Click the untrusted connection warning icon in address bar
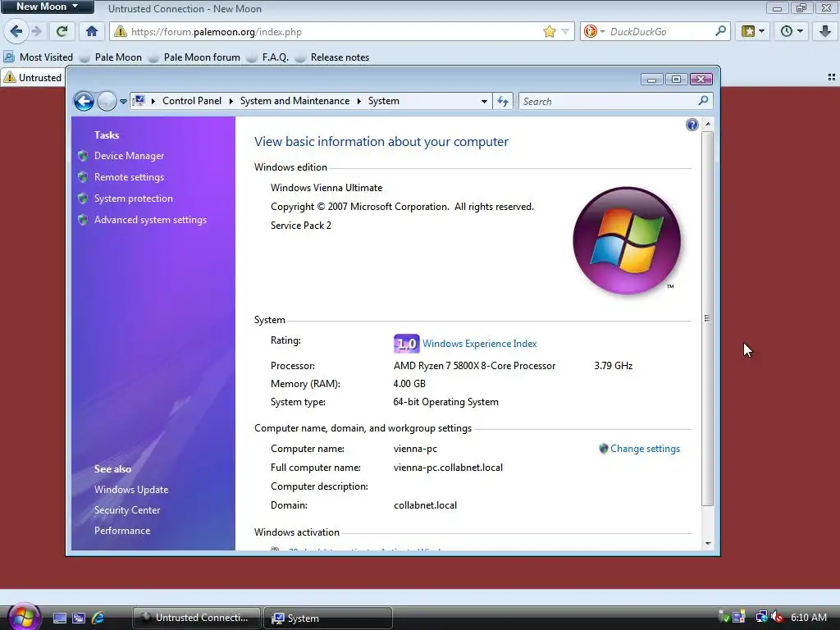Image resolution: width=840 pixels, height=630 pixels. click(x=121, y=32)
